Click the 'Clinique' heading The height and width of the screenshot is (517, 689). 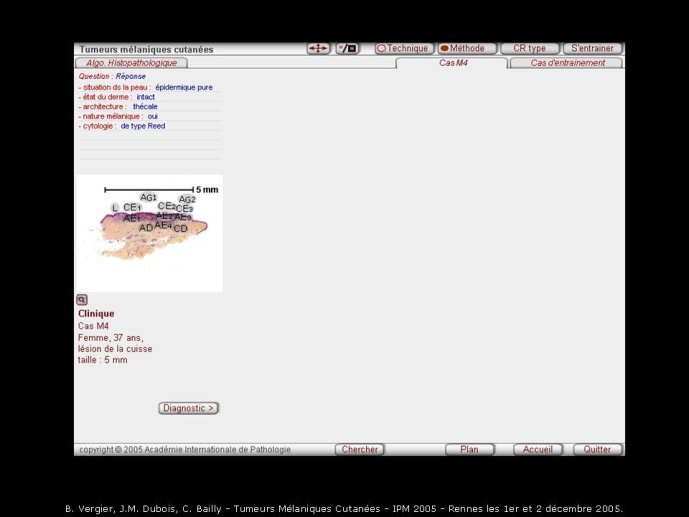click(x=96, y=314)
